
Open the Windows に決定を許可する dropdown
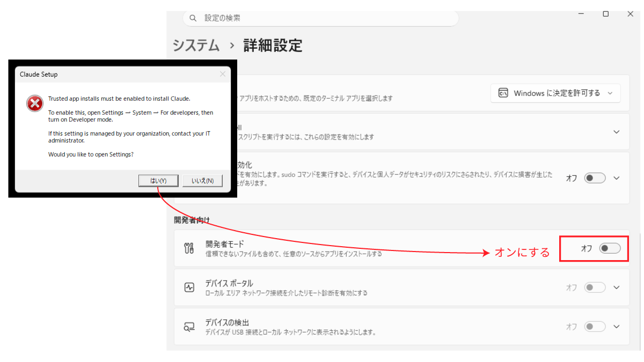pos(555,93)
